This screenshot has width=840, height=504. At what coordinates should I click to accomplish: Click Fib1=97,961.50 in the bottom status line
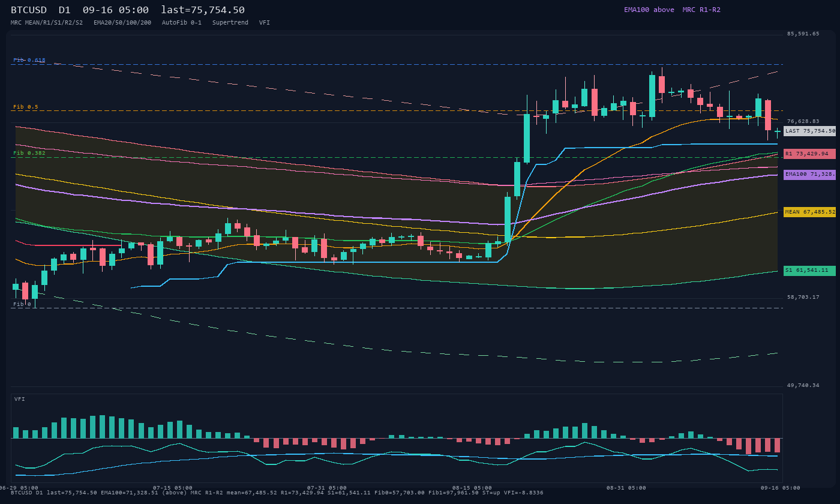coord(450,493)
